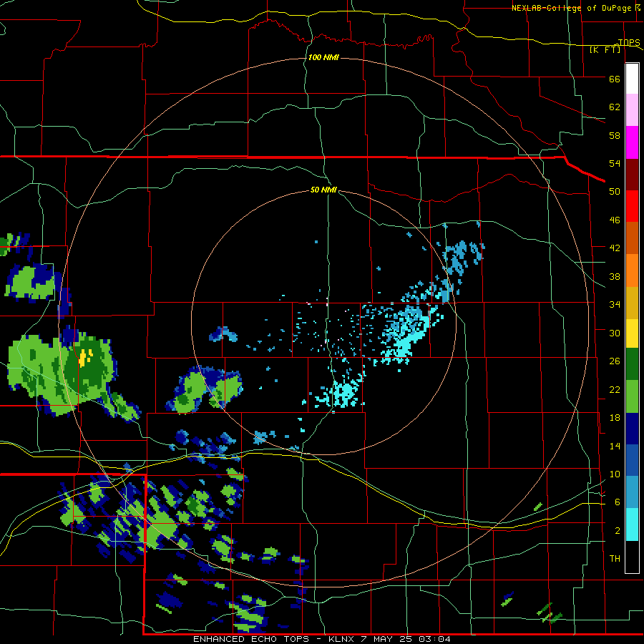Image resolution: width=644 pixels, height=644 pixels.
Task: Click the "66" legend value
Action: tap(615, 79)
